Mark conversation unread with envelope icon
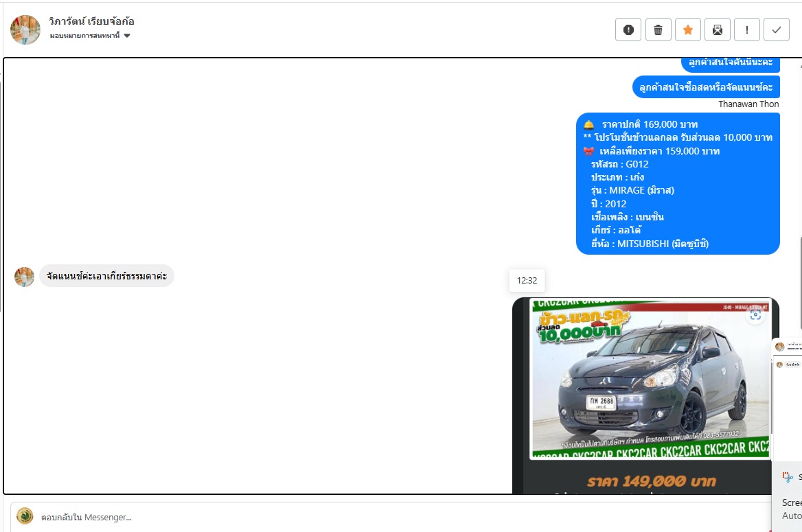The height and width of the screenshot is (532, 802). click(x=718, y=30)
